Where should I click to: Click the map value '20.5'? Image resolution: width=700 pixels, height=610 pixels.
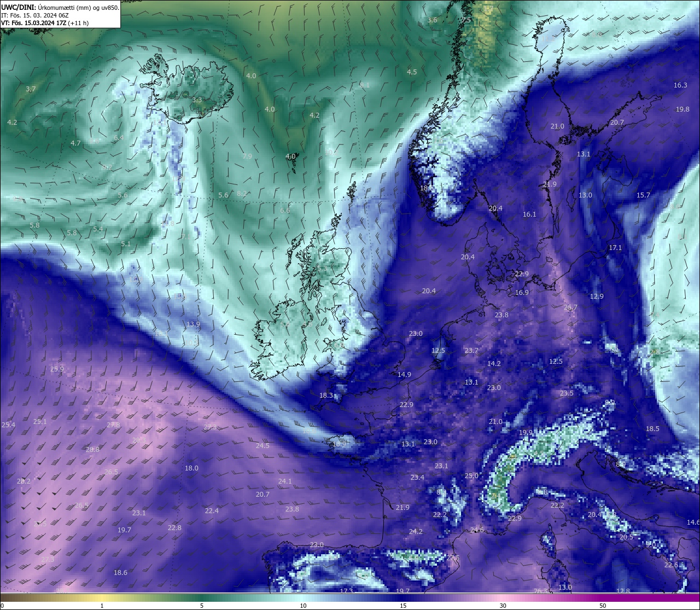point(626,537)
